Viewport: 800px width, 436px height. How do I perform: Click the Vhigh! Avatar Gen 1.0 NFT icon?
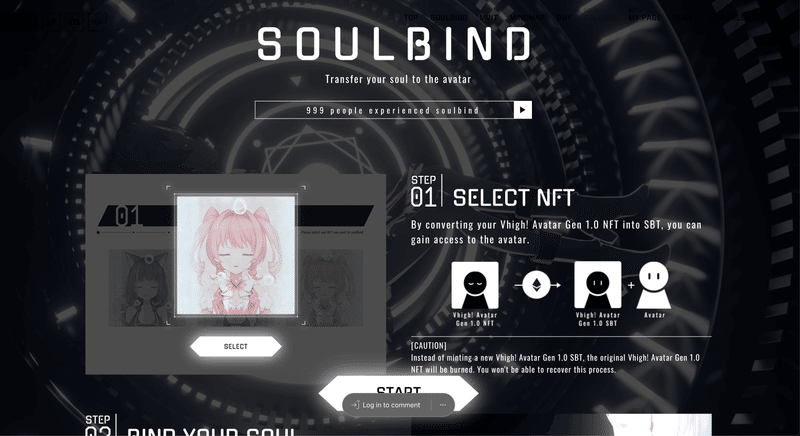(x=475, y=285)
